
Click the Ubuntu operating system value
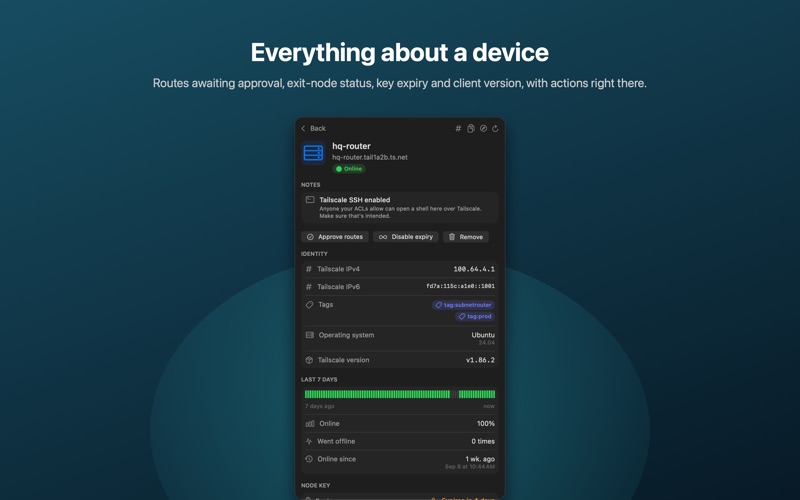coord(483,335)
